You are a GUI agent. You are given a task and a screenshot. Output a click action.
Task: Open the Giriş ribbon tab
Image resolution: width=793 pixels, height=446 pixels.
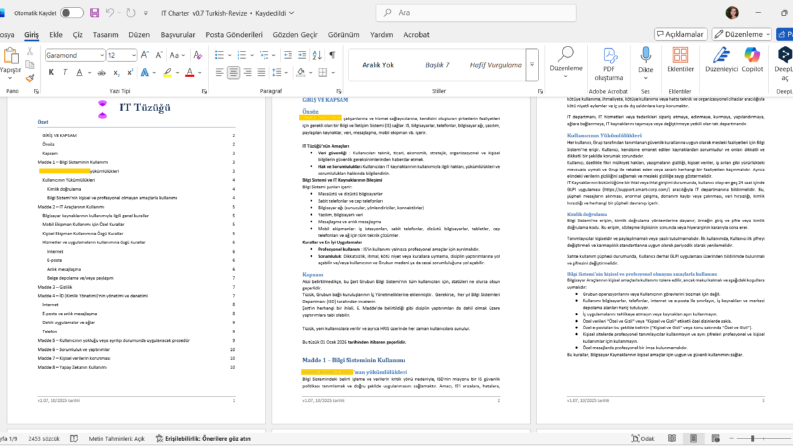pyautogui.click(x=31, y=35)
